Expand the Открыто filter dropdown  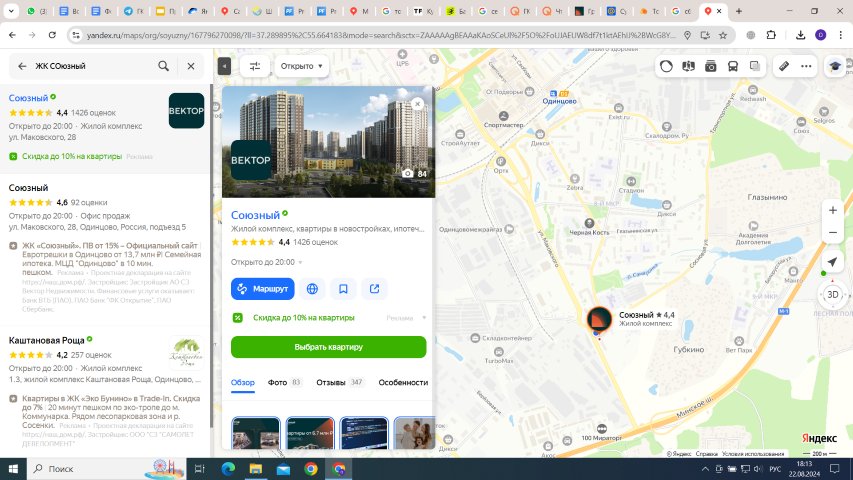click(x=301, y=66)
